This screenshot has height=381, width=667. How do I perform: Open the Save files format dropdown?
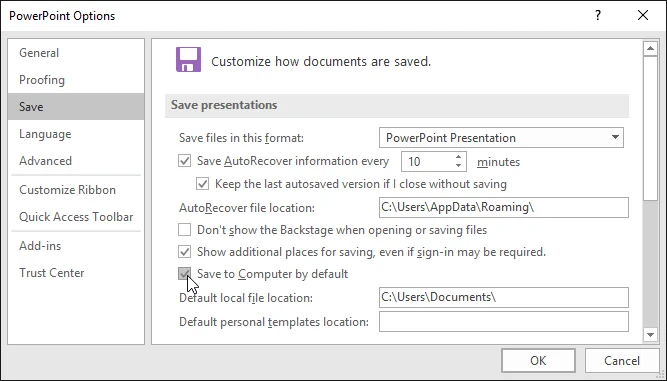502,138
